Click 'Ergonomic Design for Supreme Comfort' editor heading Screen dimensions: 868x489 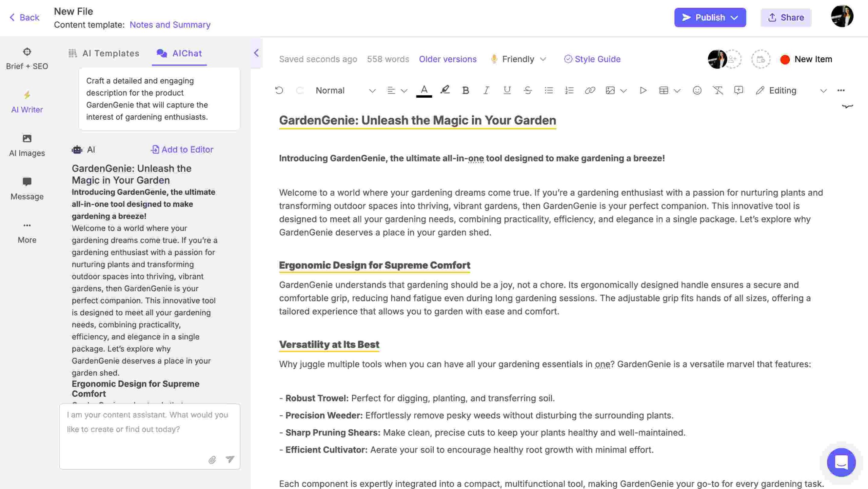point(375,265)
